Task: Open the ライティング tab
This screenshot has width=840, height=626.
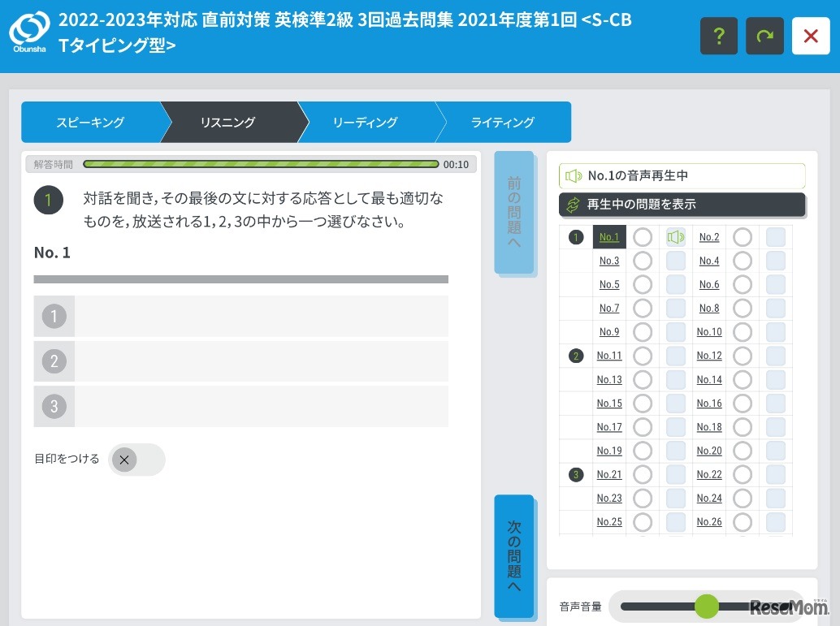Action: pyautogui.click(x=503, y=123)
